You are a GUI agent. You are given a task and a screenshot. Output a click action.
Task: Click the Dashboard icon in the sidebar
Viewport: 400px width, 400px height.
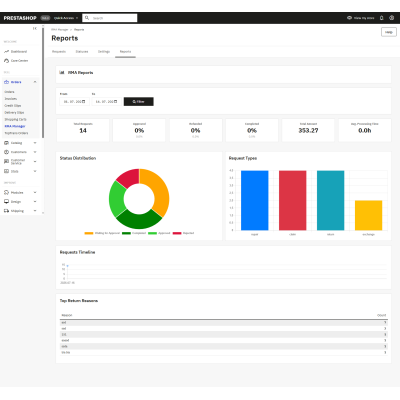(6, 52)
